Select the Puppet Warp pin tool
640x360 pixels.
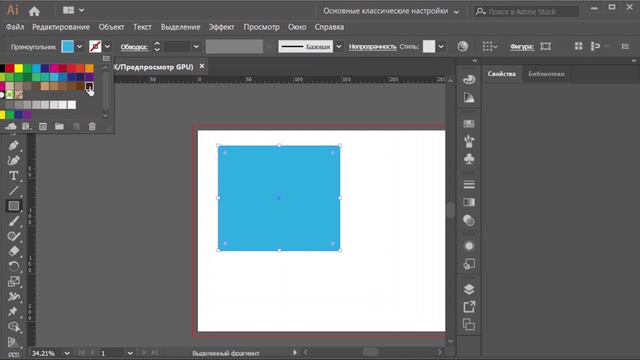click(x=13, y=311)
